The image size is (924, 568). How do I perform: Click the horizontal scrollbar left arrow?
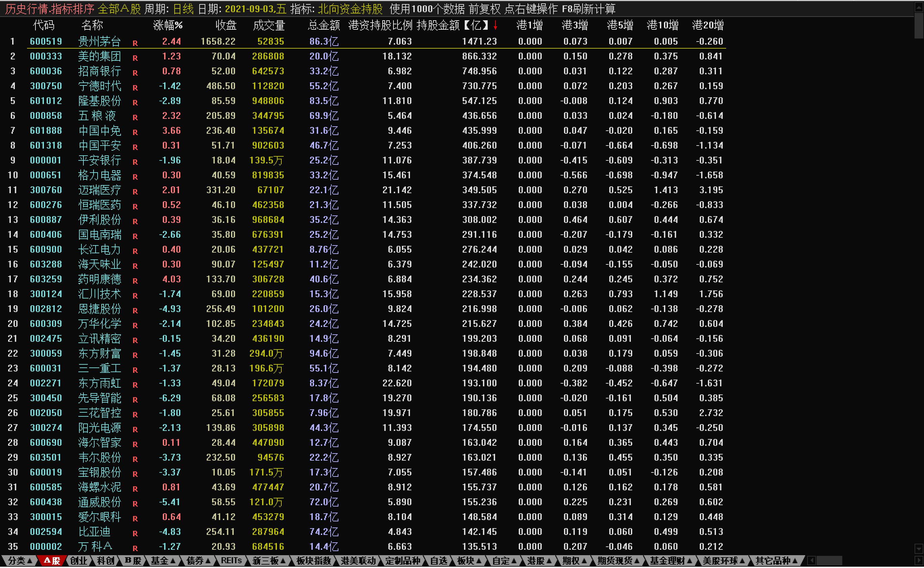pyautogui.click(x=811, y=561)
